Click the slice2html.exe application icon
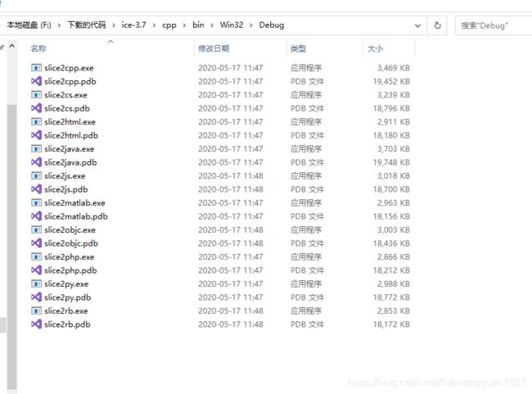 (x=36, y=121)
